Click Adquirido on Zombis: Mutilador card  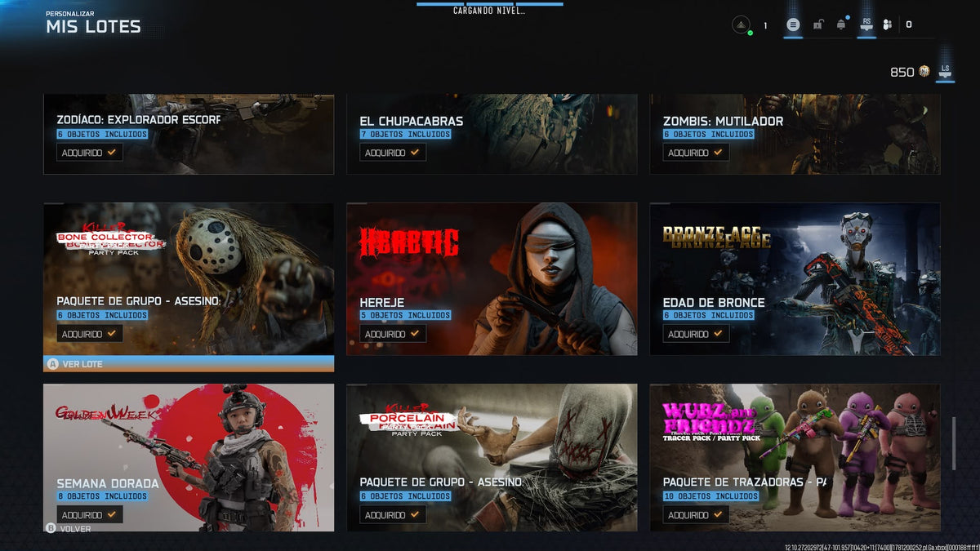(696, 153)
